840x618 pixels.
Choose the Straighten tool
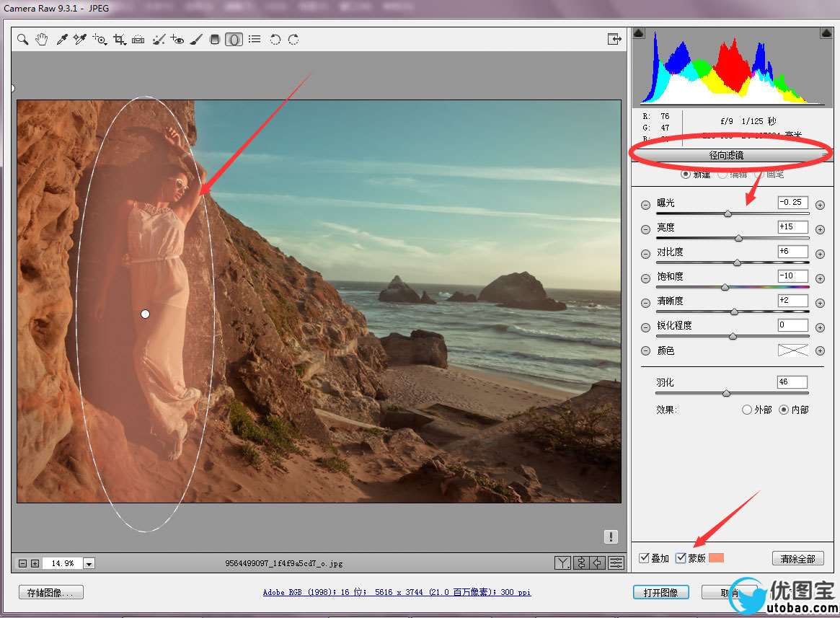click(x=138, y=39)
